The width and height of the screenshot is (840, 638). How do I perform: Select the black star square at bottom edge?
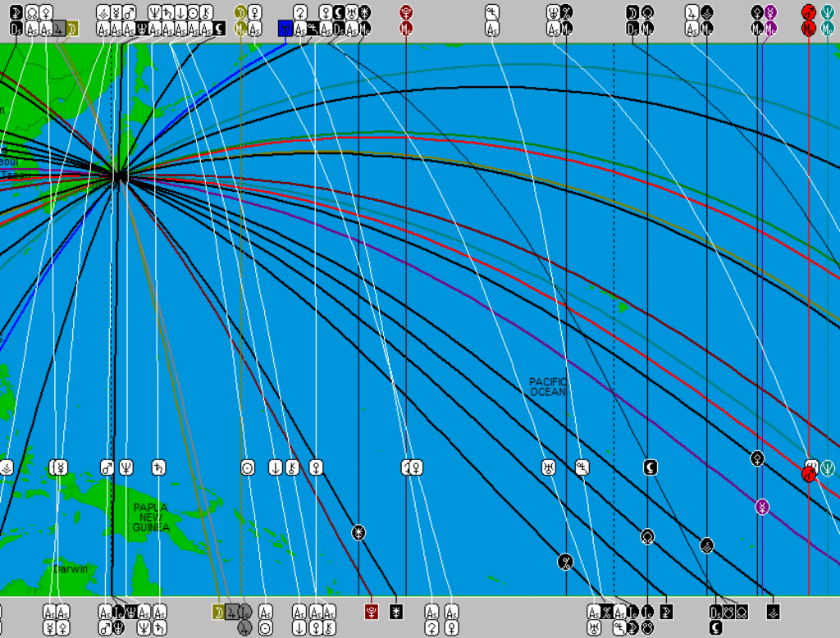pos(396,612)
